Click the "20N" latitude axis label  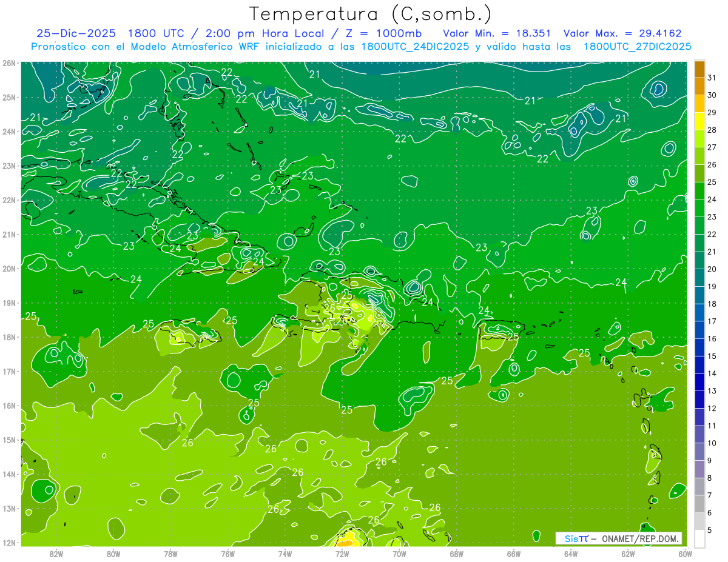point(8,269)
